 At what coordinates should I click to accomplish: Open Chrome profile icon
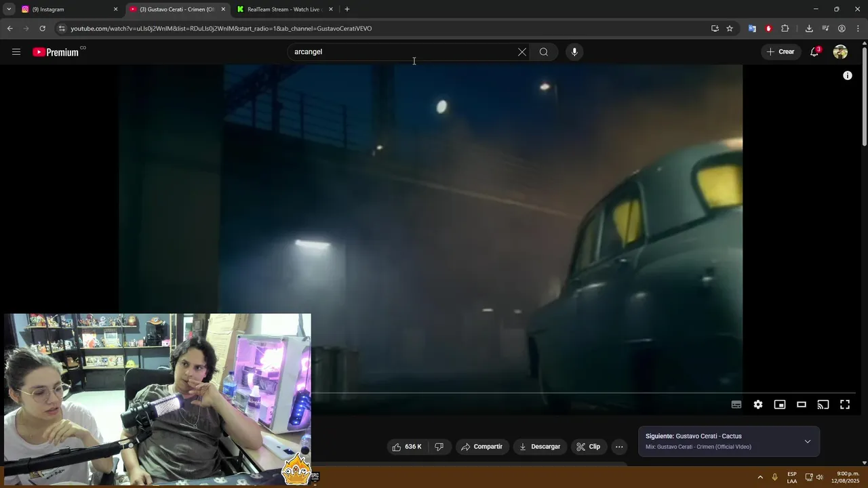[x=842, y=28]
